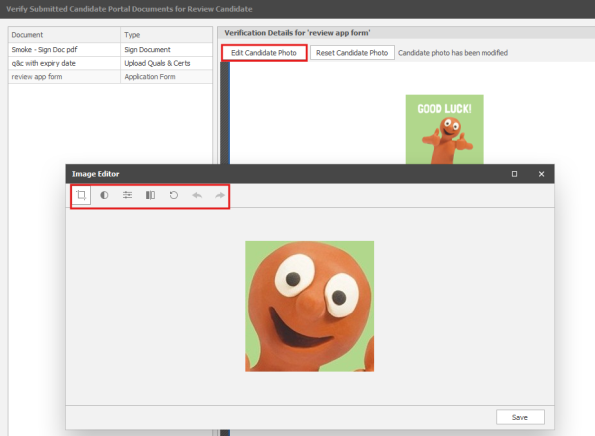
Task: Click the cropped face image in editor
Action: tap(309, 306)
